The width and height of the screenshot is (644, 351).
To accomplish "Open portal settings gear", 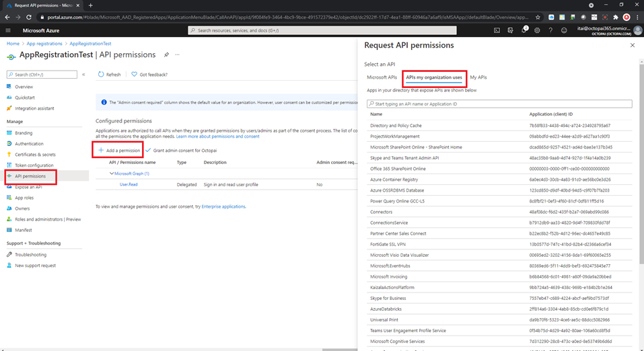I will click(537, 30).
